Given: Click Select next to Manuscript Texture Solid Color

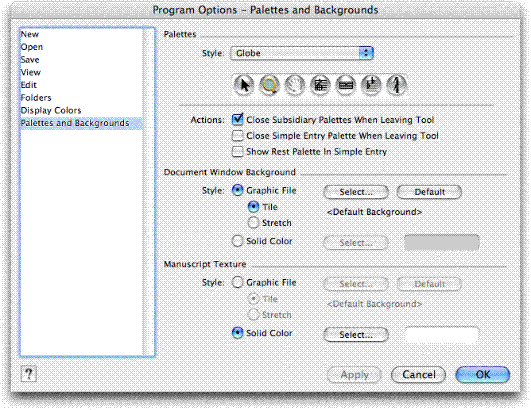Looking at the screenshot, I should [356, 335].
